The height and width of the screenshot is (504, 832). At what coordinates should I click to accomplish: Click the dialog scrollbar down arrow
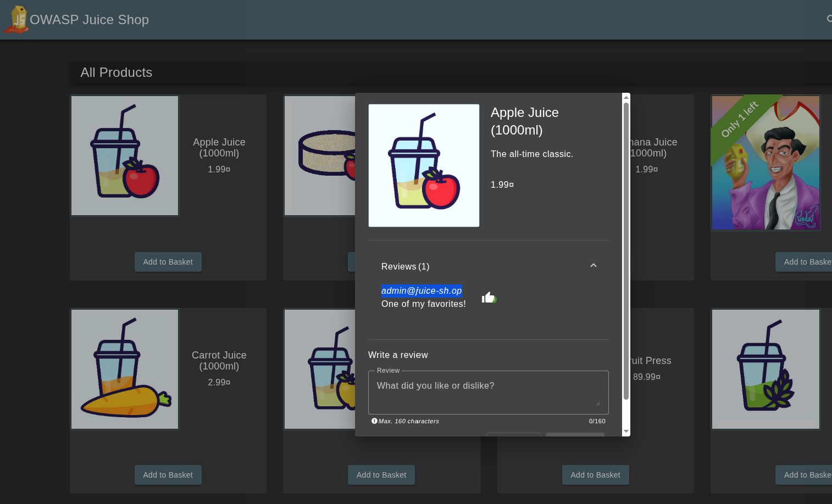click(626, 432)
